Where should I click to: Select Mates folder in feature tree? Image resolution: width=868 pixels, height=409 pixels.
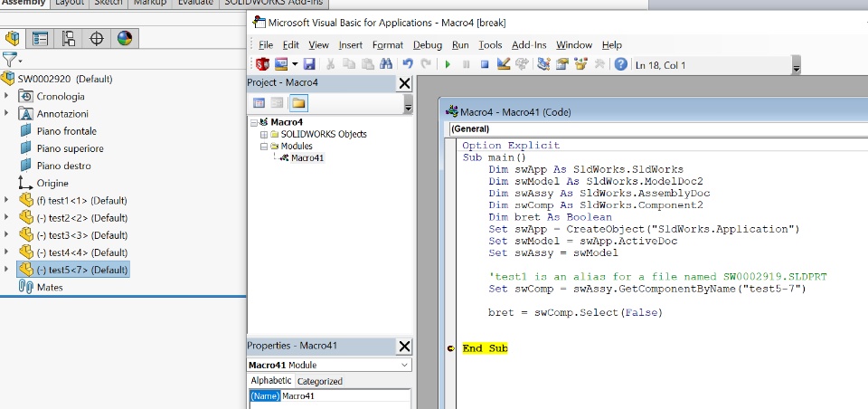click(x=50, y=287)
